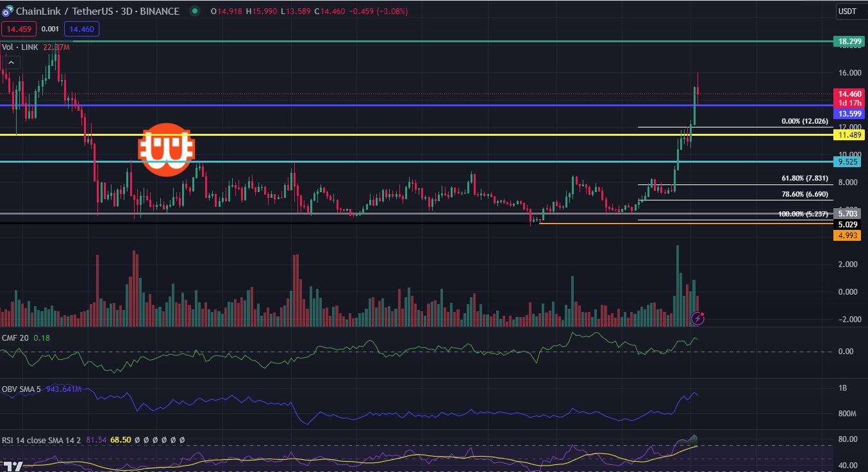Image resolution: width=868 pixels, height=472 pixels.
Task: Click the 1d 17h bar countdown label
Action: [x=849, y=103]
